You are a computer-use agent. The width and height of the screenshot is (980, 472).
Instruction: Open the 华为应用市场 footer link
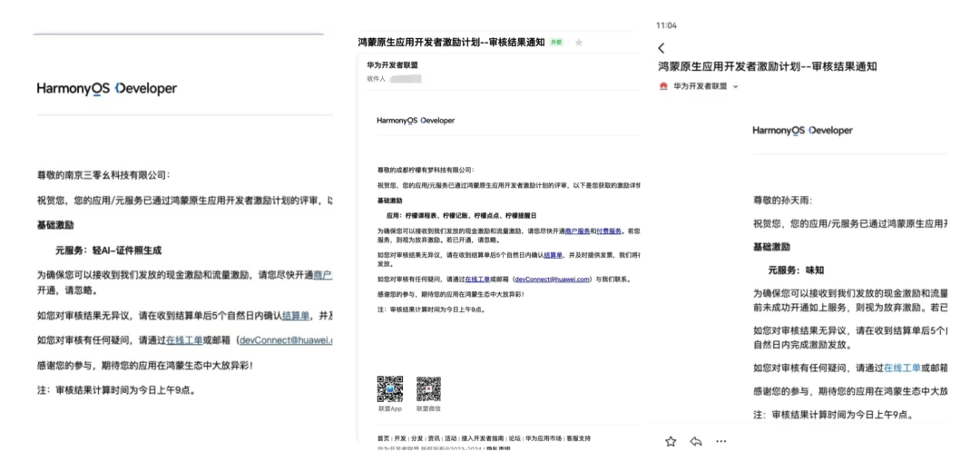tap(544, 438)
